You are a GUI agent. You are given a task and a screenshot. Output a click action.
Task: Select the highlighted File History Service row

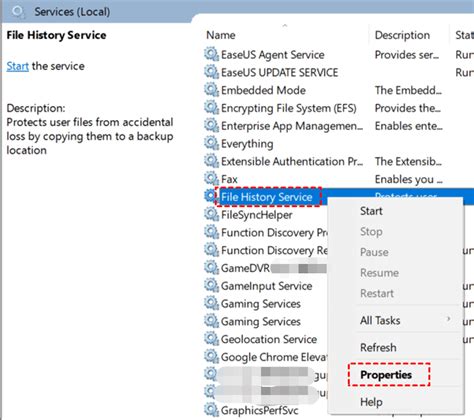pos(267,197)
